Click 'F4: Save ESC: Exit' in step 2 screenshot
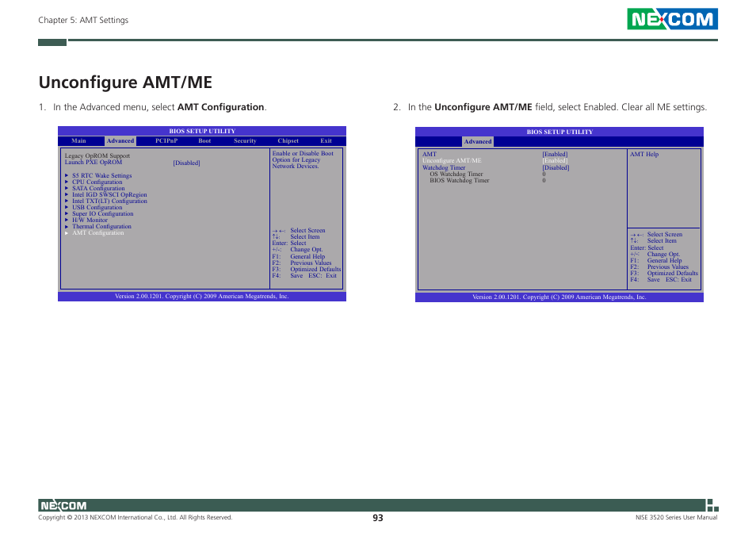Image resolution: width=756 pixels, height=533 pixels. pyautogui.click(x=661, y=279)
